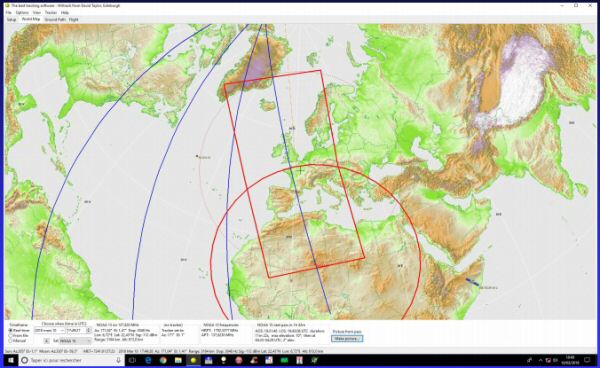Launch Google Chrome from the taskbar
This screenshot has height=368, width=600.
tap(163, 360)
